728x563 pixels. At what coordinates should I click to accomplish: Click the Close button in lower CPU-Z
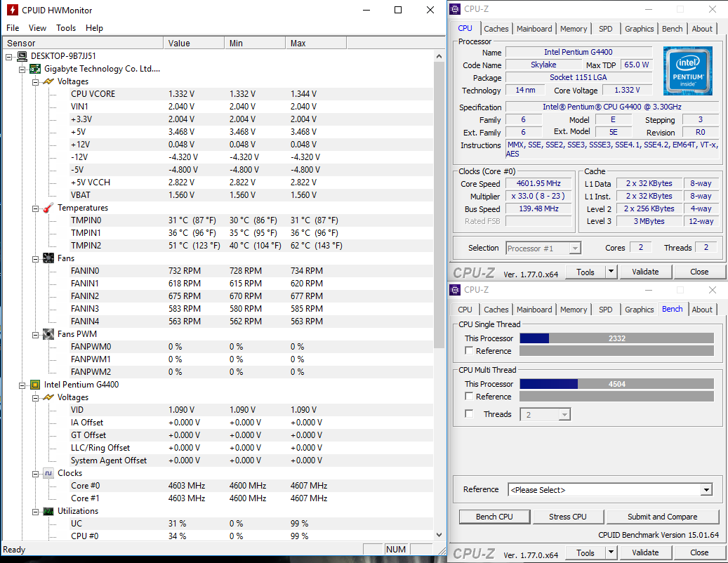(699, 552)
